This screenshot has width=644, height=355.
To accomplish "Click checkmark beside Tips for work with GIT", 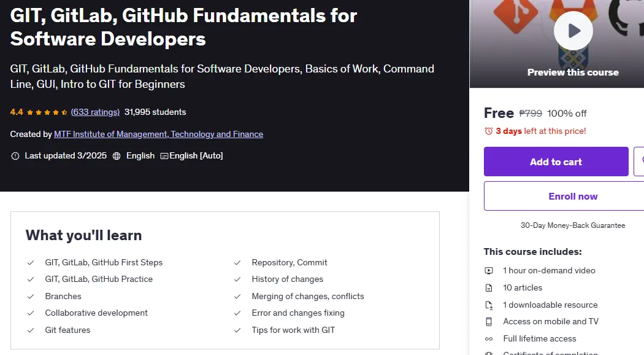I will pyautogui.click(x=237, y=330).
